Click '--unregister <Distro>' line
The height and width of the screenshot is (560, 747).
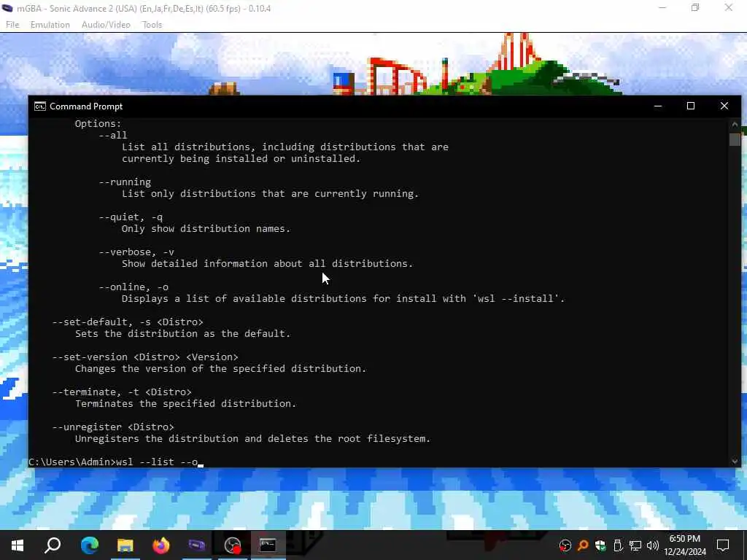pos(113,427)
